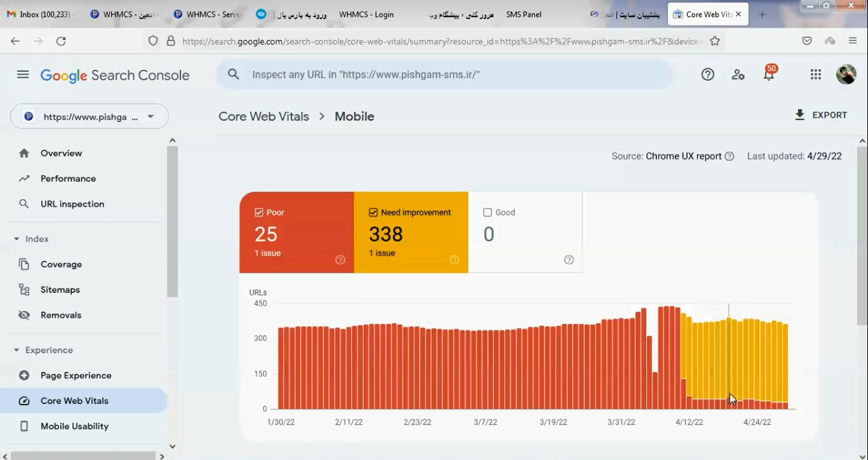868x460 pixels.
Task: Switch to WHMCS - Login tab
Action: [366, 14]
